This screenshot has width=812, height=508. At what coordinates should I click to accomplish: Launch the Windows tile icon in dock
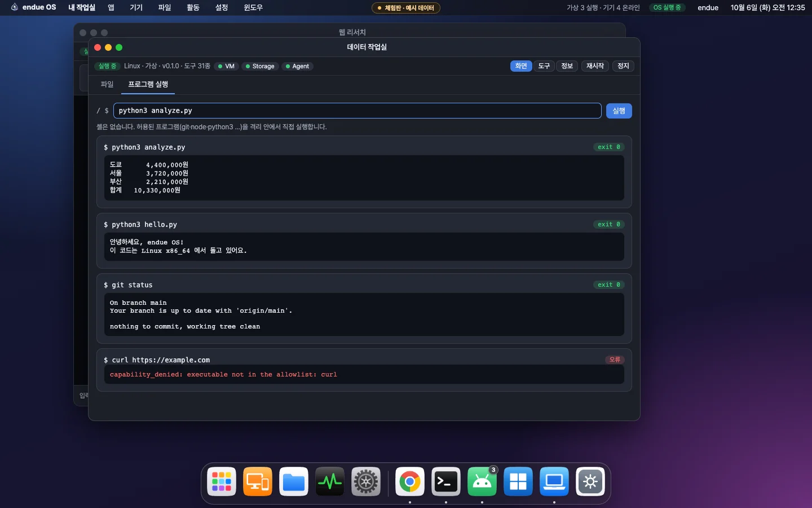(518, 481)
